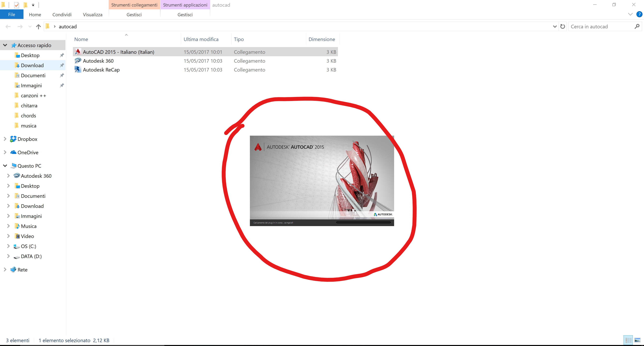Sort by Tipo column header
Viewport: 644px width, 346px height.
coord(269,39)
